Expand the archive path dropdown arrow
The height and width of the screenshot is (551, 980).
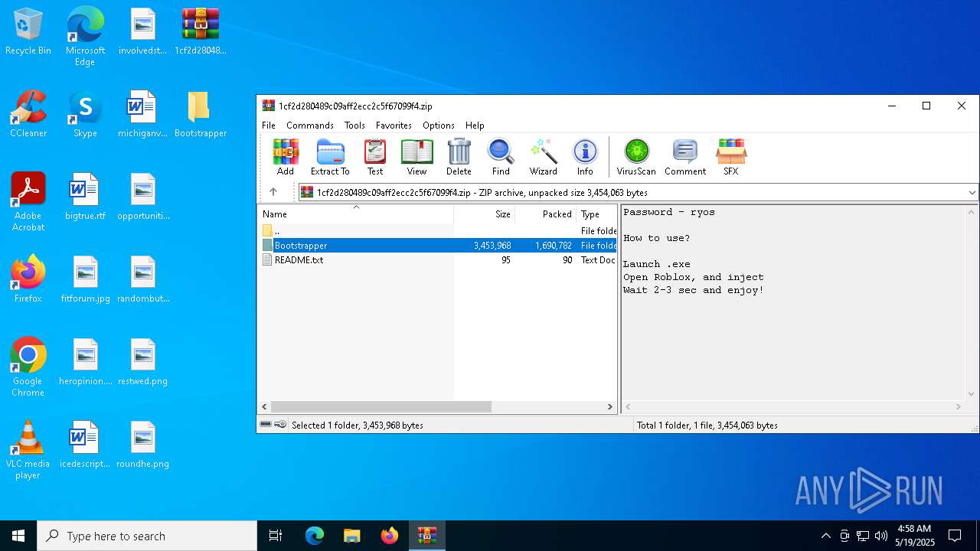[972, 192]
